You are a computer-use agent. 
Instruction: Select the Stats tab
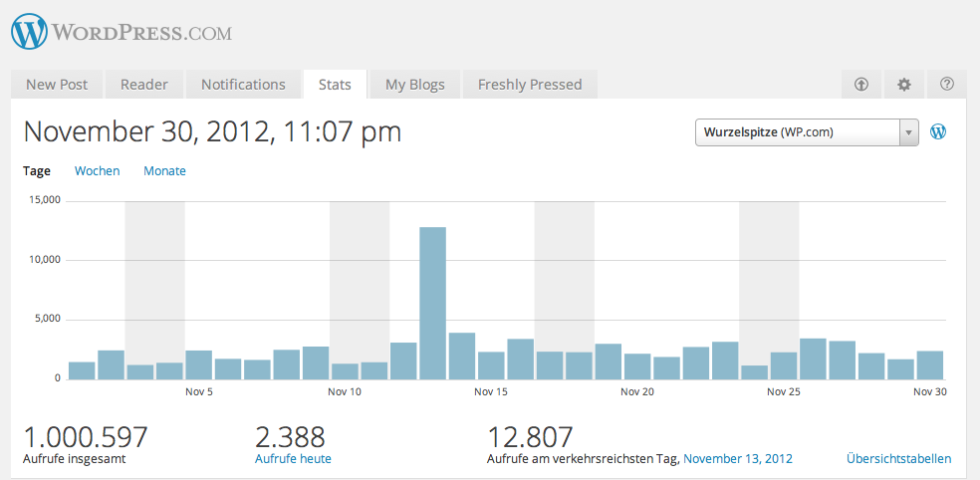pos(335,85)
